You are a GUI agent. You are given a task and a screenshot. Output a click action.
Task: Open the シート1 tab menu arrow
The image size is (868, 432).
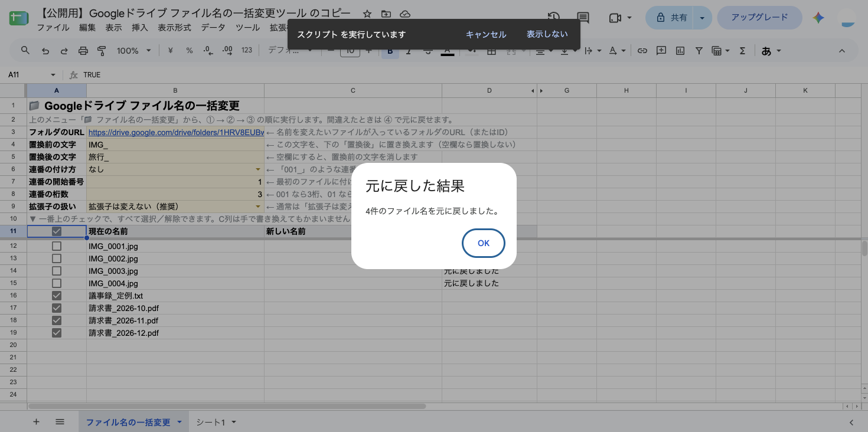(x=234, y=422)
